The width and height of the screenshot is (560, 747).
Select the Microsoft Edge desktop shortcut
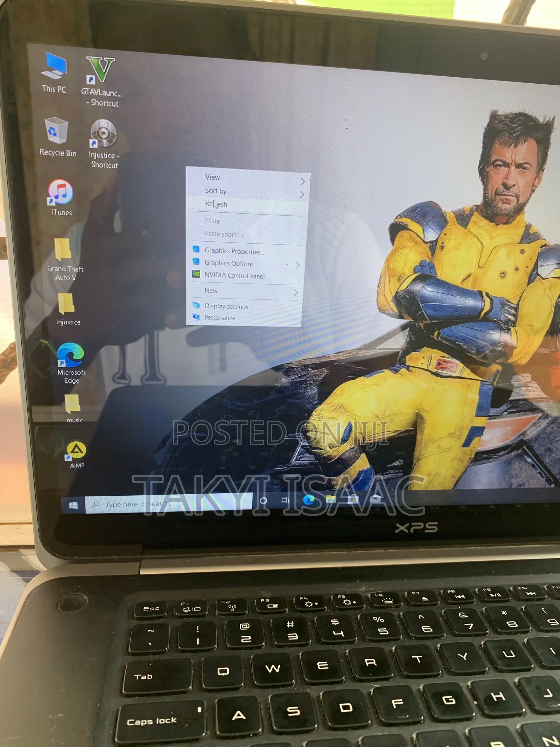tap(71, 363)
